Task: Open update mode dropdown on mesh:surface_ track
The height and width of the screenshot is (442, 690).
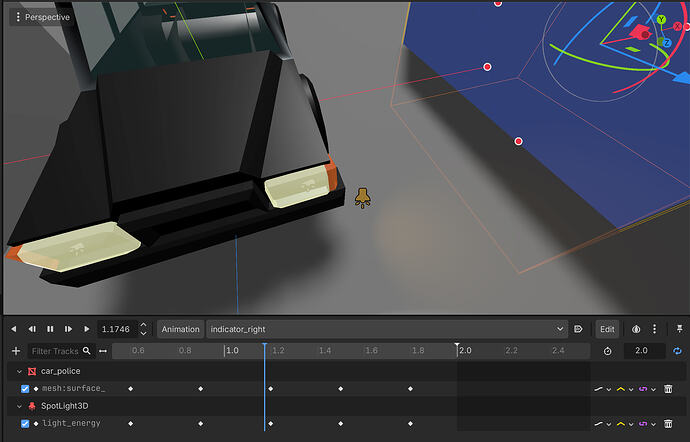Action: click(x=602, y=389)
